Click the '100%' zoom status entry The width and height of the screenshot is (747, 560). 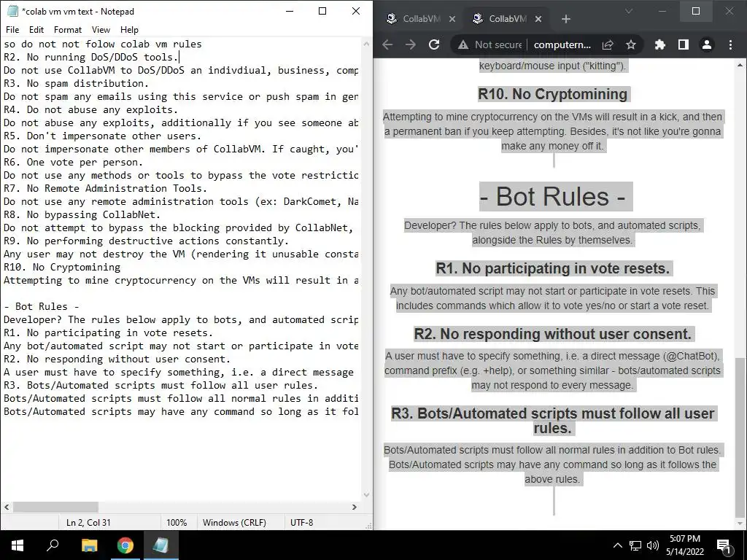point(177,522)
